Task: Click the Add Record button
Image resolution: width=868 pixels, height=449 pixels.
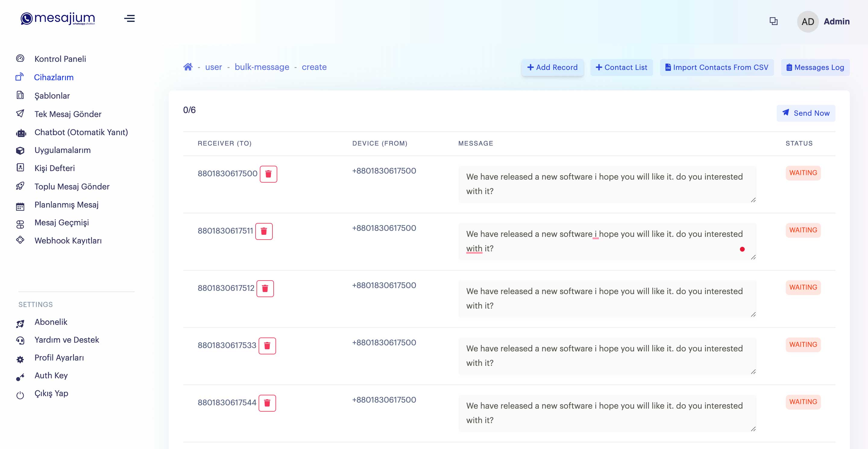Action: [553, 68]
